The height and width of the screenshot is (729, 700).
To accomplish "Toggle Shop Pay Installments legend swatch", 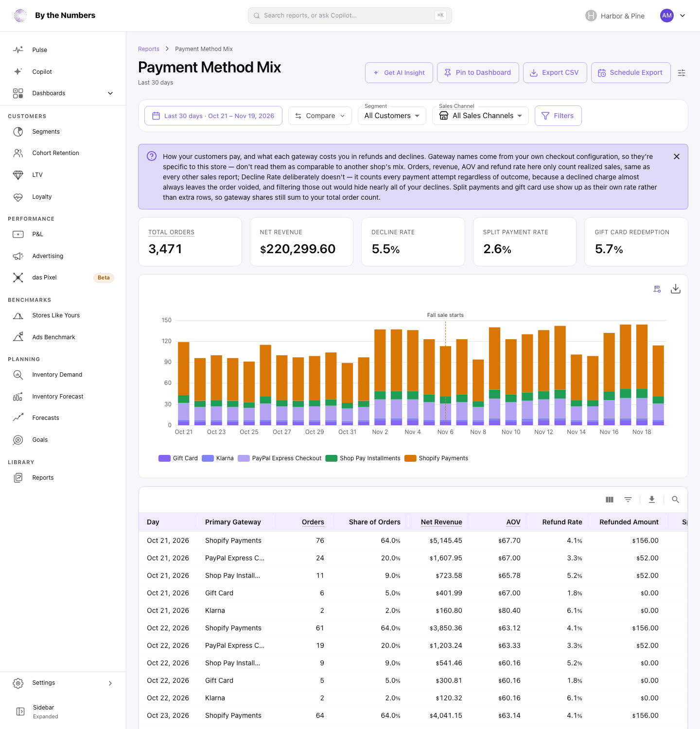I will pyautogui.click(x=332, y=458).
